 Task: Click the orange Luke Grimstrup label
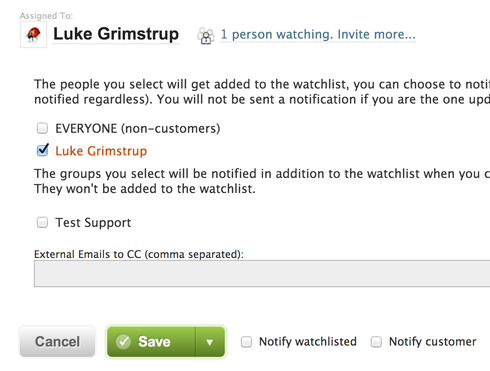[x=101, y=151]
